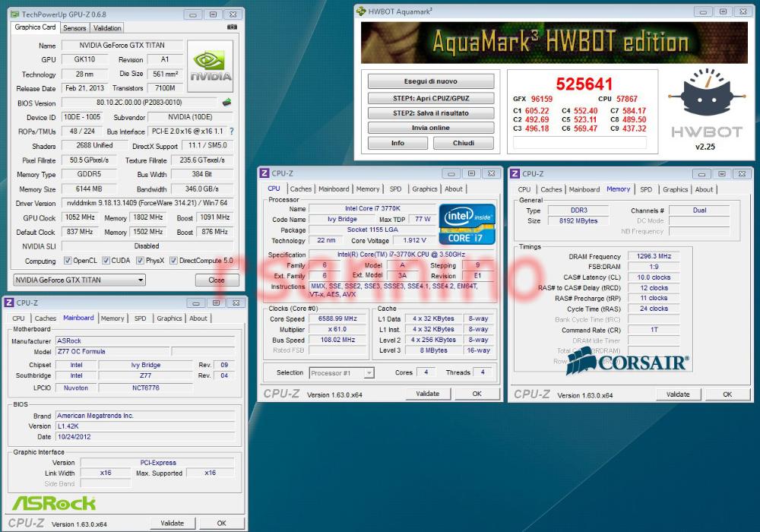Click GPU Clock value 1052 MHz
This screenshot has height=532, width=760.
point(80,217)
